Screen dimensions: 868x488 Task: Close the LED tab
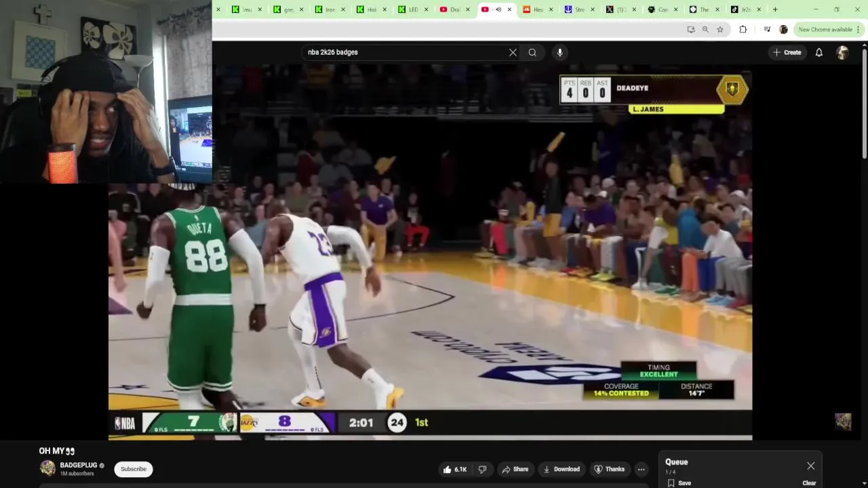tap(427, 9)
